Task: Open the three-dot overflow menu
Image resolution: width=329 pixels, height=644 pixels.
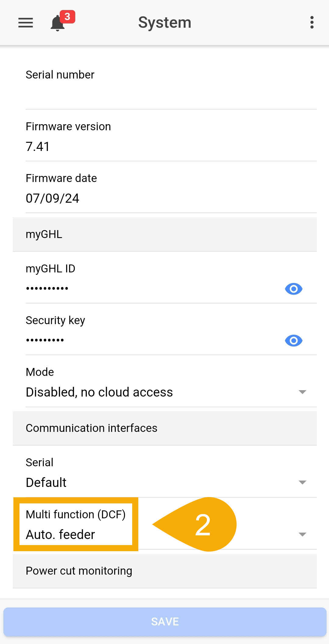Action: point(312,23)
